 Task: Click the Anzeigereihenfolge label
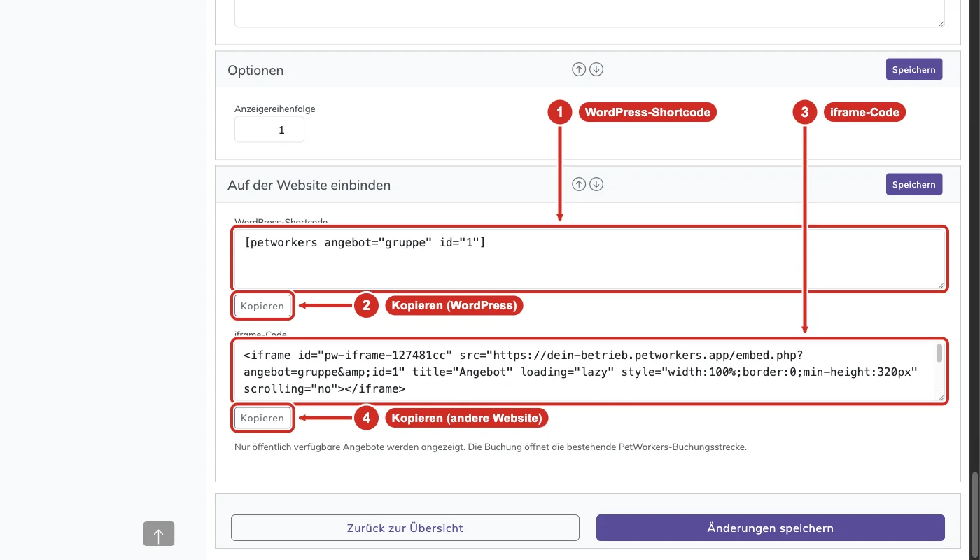coord(275,108)
